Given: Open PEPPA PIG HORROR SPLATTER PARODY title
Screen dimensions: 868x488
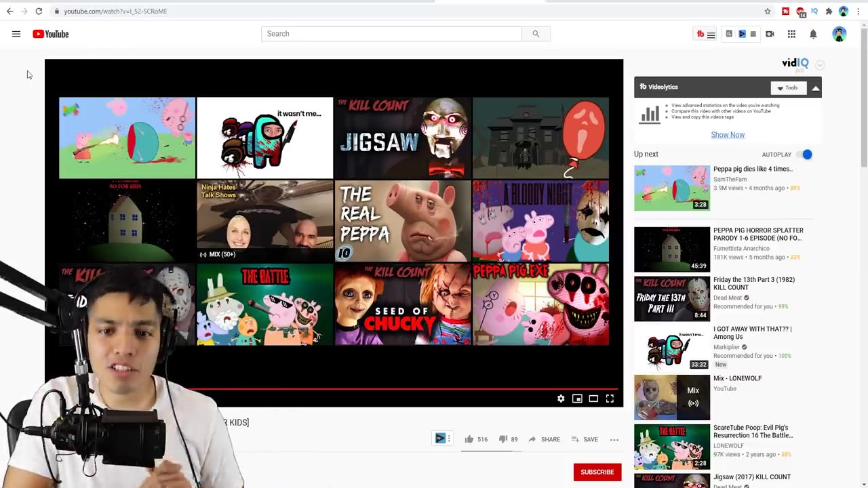Looking at the screenshot, I should coord(758,235).
